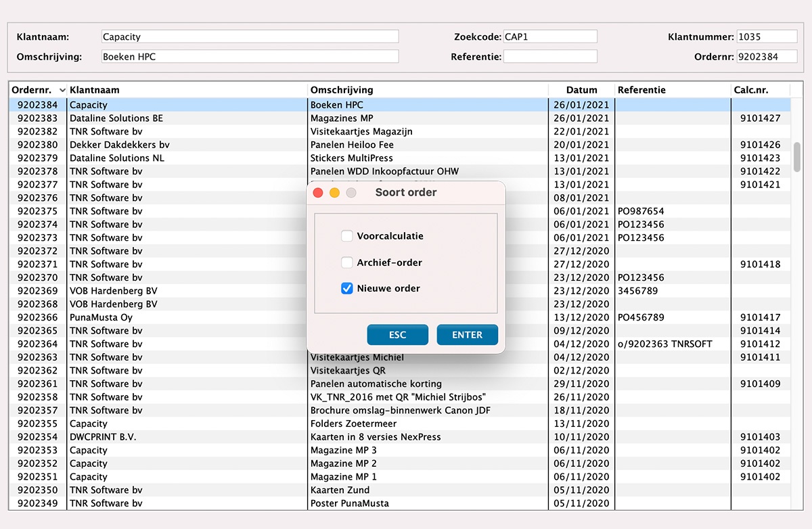Focus the Omschrijving input field

pyautogui.click(x=250, y=57)
